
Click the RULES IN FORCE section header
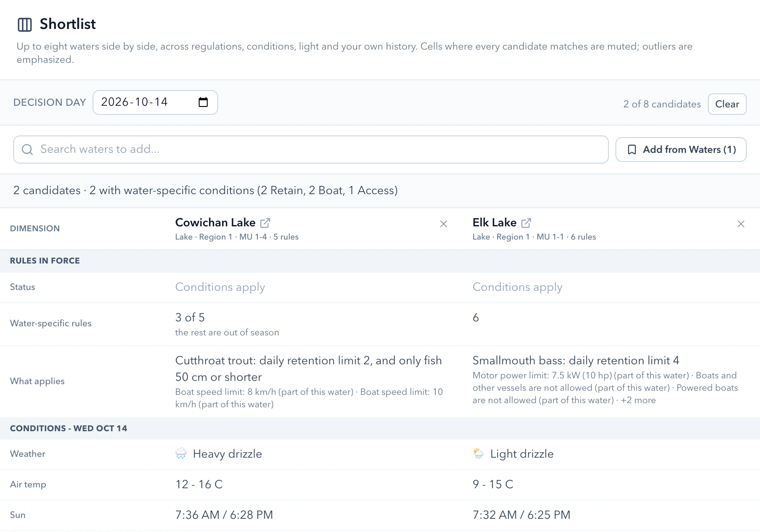coord(45,261)
